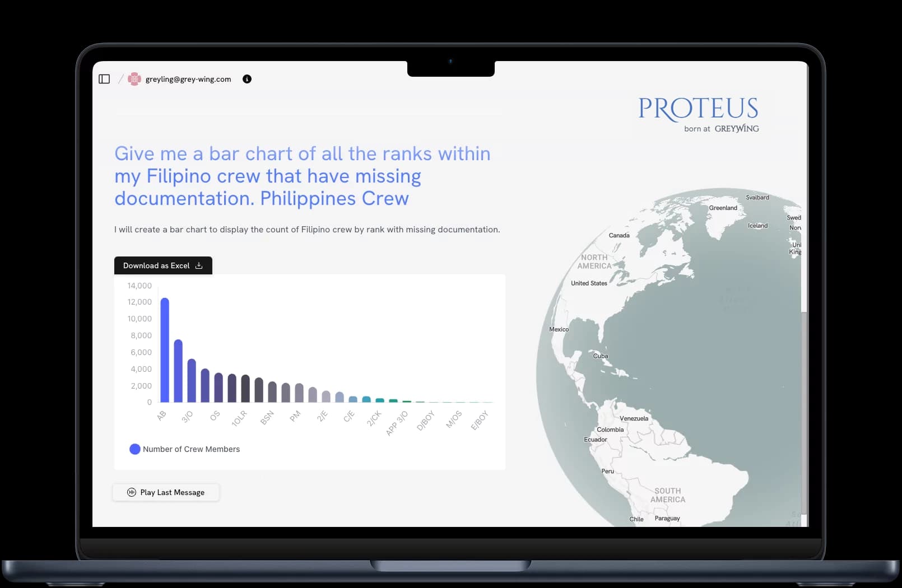
Task: Click the 2/CK axis label
Action: pyautogui.click(x=374, y=418)
